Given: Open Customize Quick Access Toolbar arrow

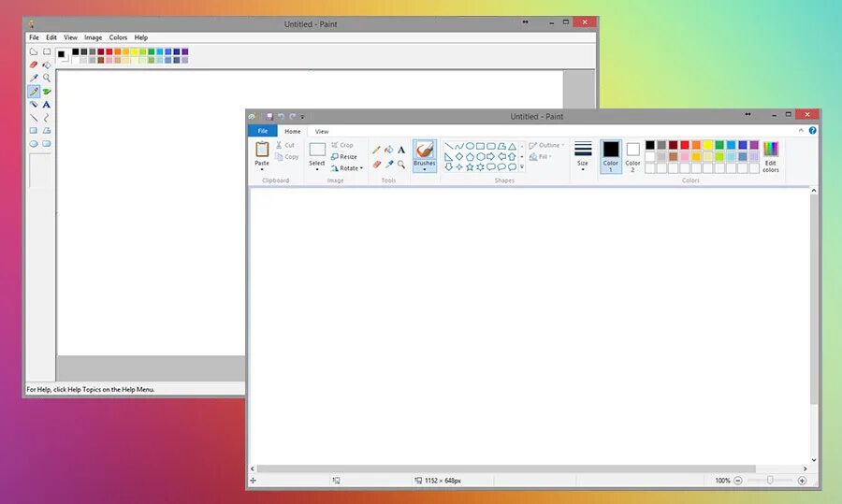Looking at the screenshot, I should pyautogui.click(x=302, y=117).
